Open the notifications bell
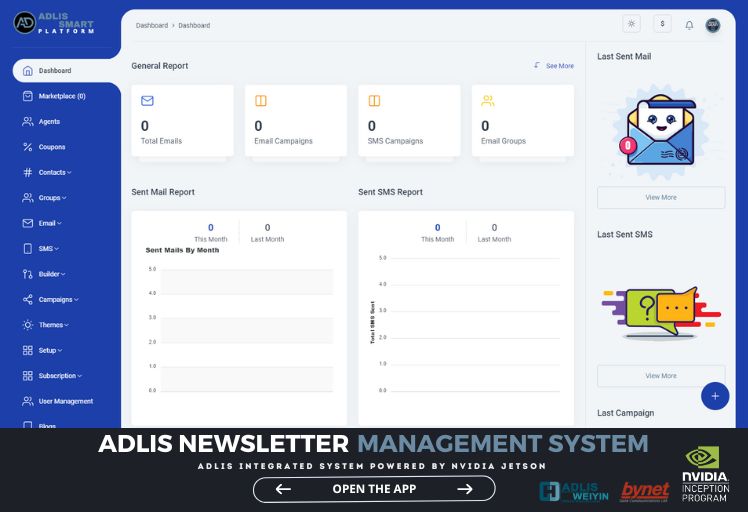 click(689, 25)
